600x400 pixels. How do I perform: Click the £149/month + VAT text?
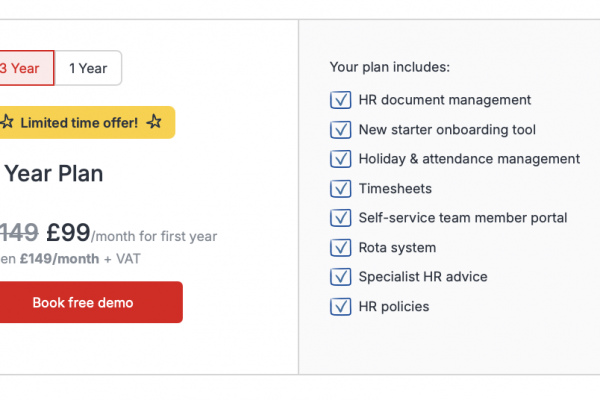pos(80,259)
